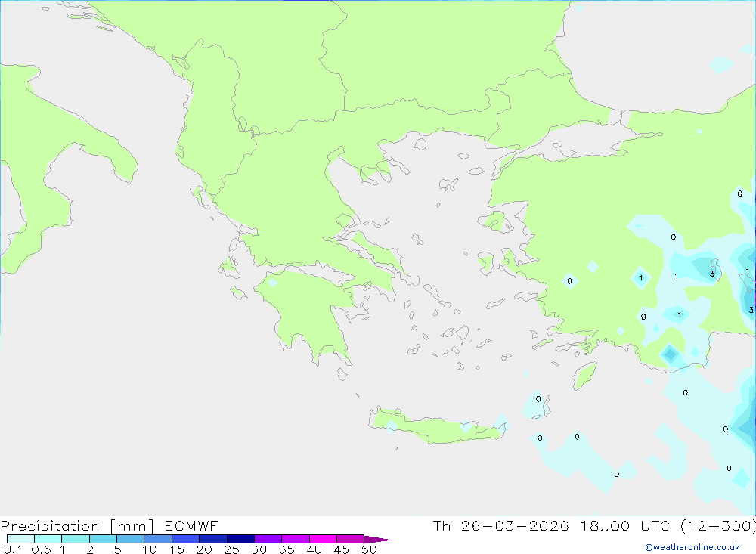The height and width of the screenshot is (554, 756).
Task: Click the "30" legend scale label
Action: [259, 549]
